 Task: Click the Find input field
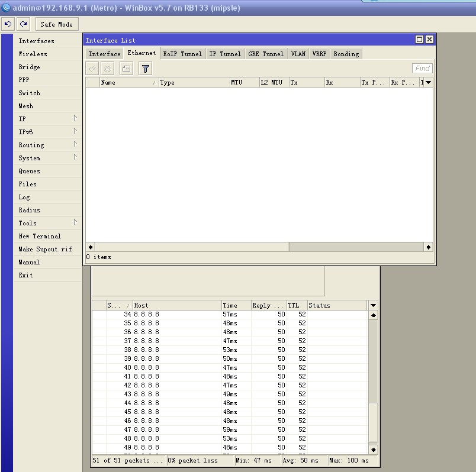click(422, 68)
